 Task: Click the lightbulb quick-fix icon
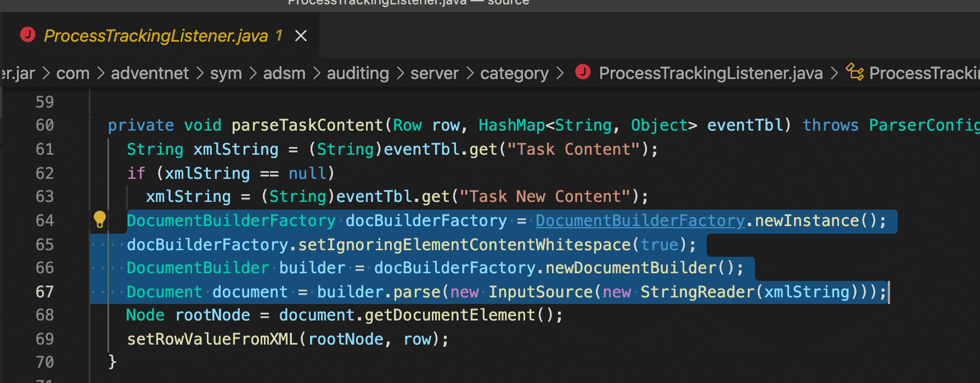(x=100, y=219)
